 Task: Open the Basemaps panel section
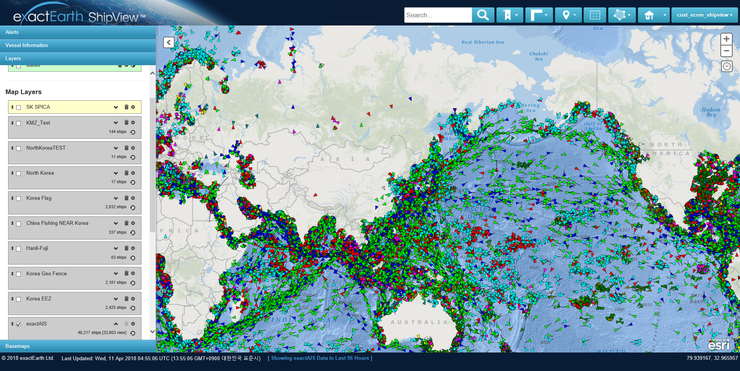78,346
